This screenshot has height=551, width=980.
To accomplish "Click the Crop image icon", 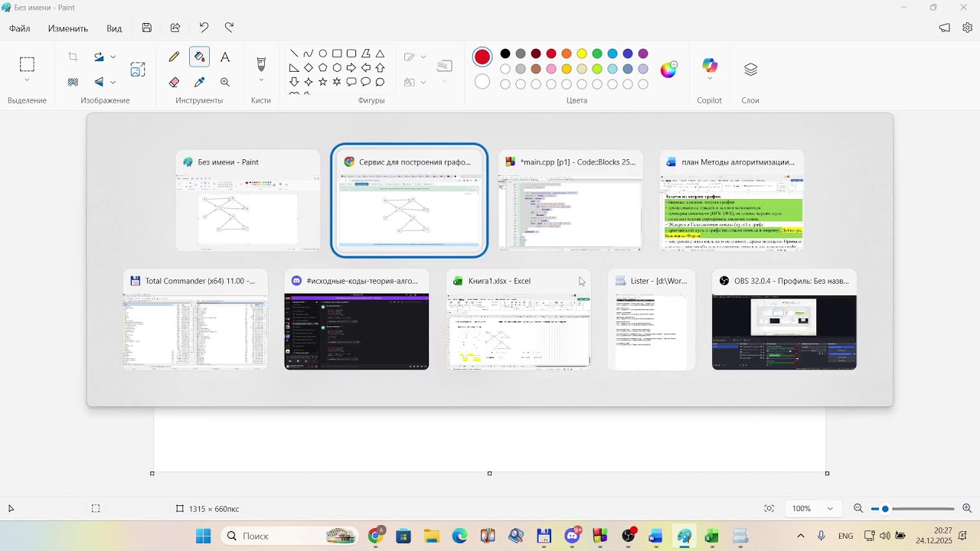I will pyautogui.click(x=73, y=57).
